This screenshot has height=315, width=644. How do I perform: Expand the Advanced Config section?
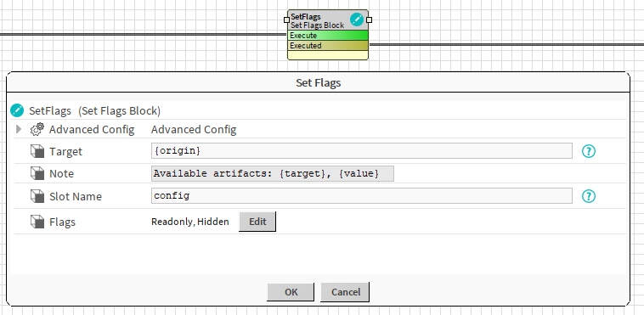tap(18, 130)
